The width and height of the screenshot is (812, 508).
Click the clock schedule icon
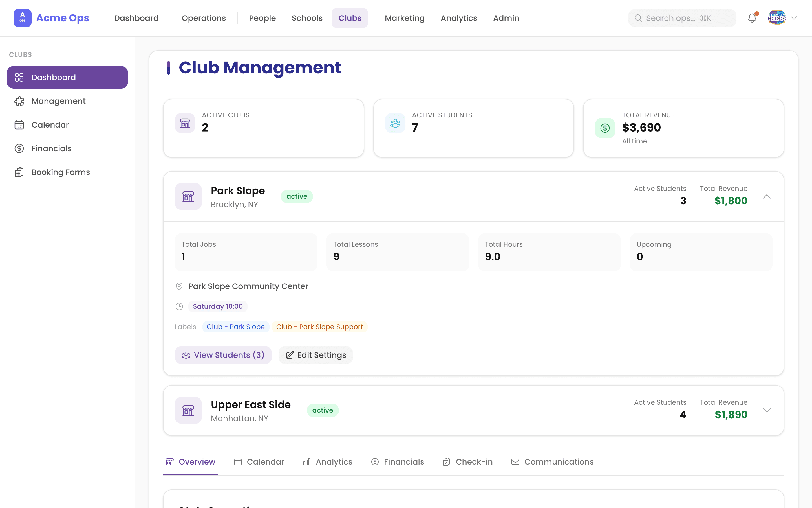click(x=179, y=306)
